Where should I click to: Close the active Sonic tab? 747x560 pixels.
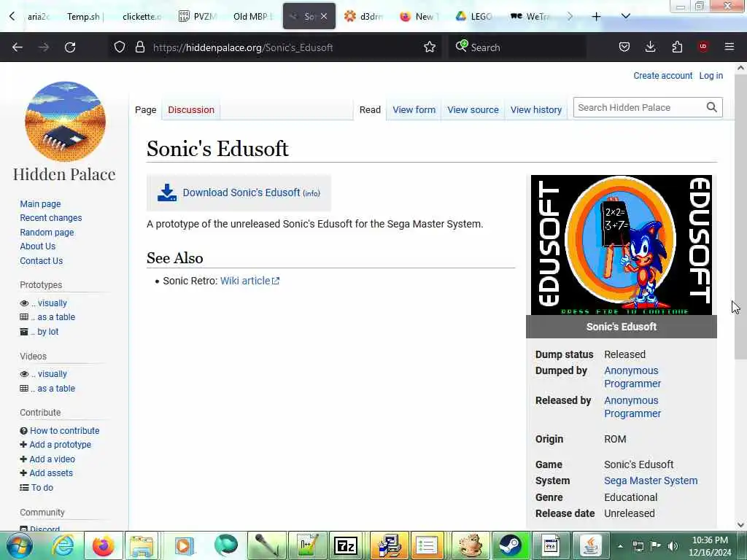point(324,16)
